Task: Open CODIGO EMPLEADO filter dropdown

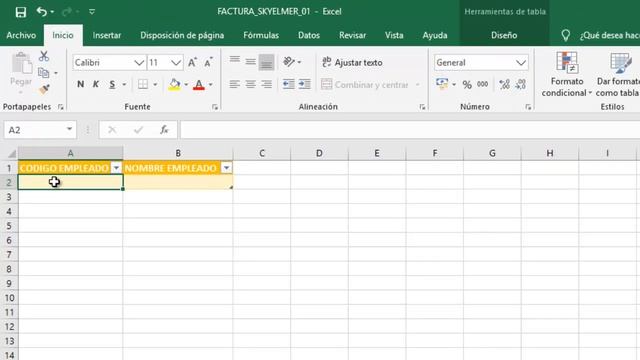Action: point(116,168)
